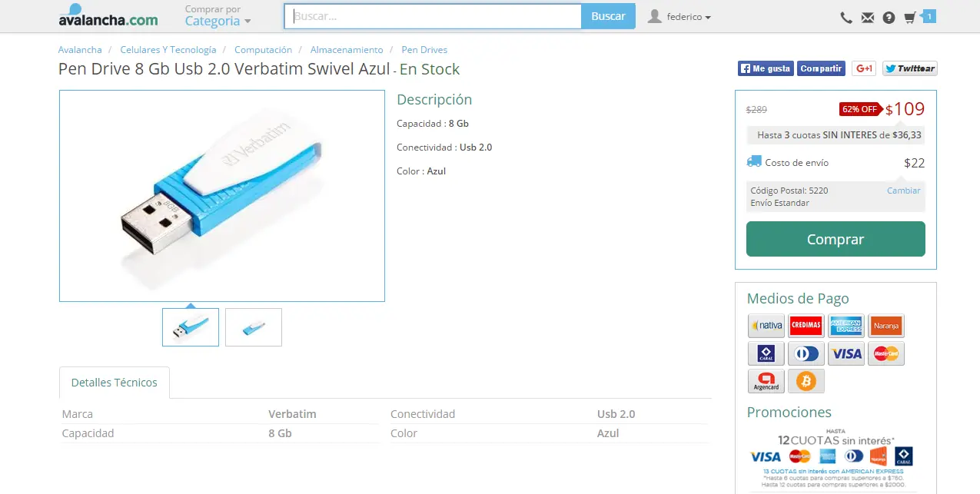The image size is (980, 494).
Task: Click the 62% OFF discount badge
Action: pos(860,109)
